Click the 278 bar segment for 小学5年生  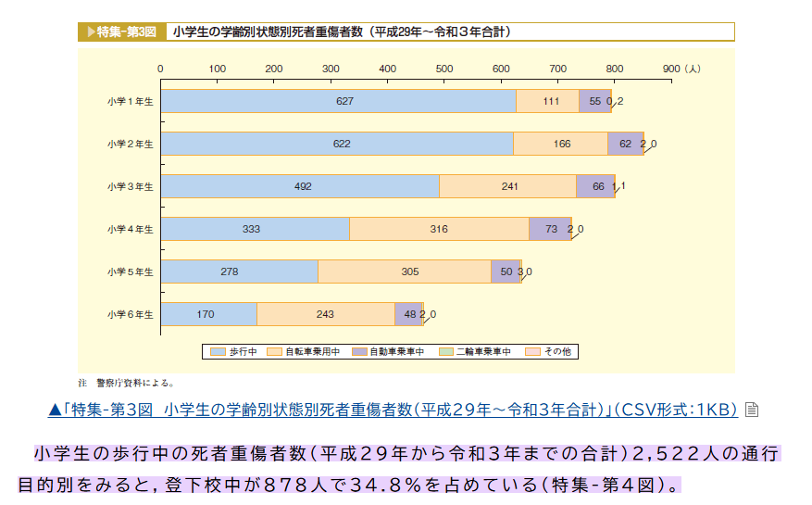click(240, 271)
